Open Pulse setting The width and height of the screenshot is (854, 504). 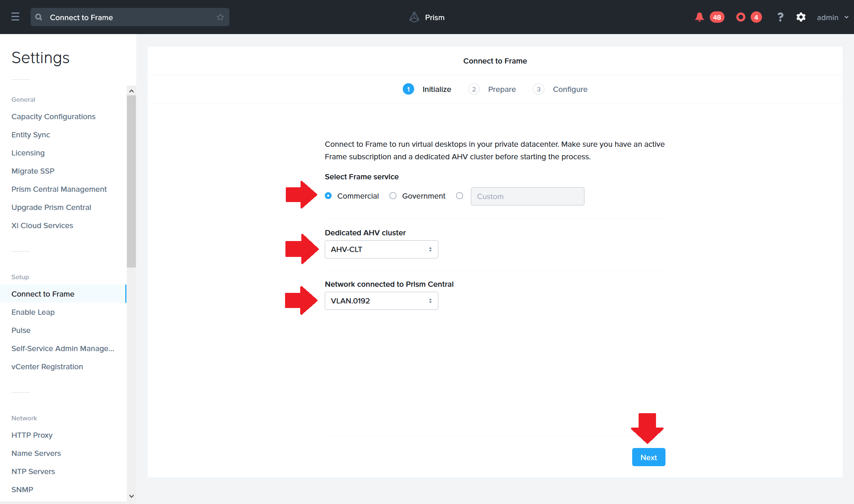tap(21, 330)
